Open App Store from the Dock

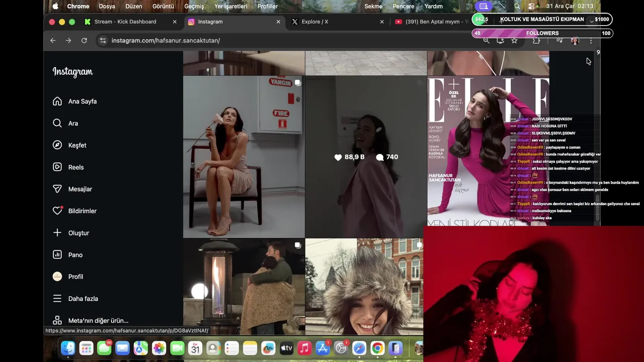323,348
